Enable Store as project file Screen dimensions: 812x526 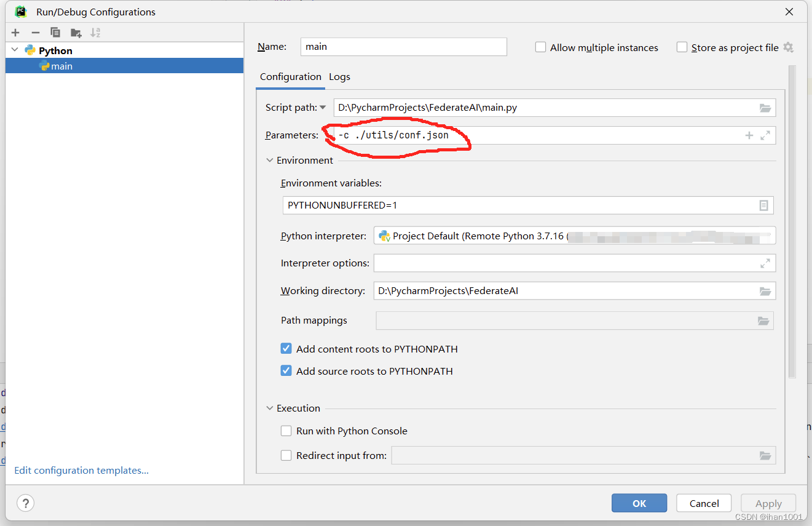click(x=682, y=47)
